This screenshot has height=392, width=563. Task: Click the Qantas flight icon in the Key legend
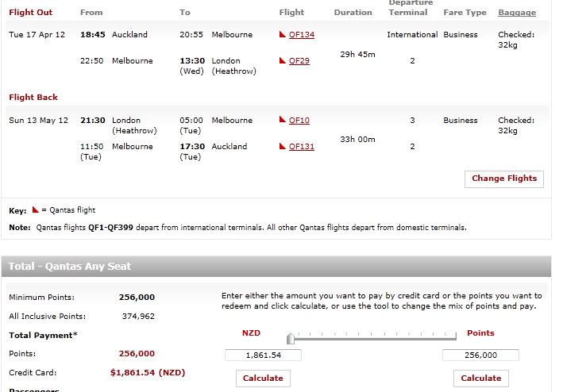point(35,209)
